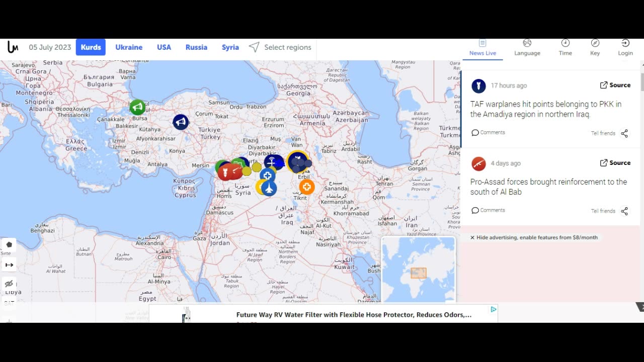Click rifle icon of the 4 days ago news item
Image resolution: width=644 pixels, height=362 pixels.
coord(478,163)
